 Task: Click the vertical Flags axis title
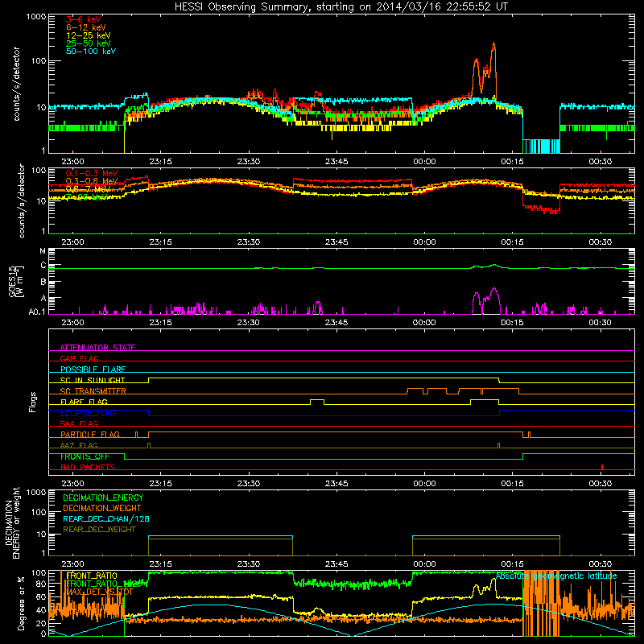tap(32, 402)
